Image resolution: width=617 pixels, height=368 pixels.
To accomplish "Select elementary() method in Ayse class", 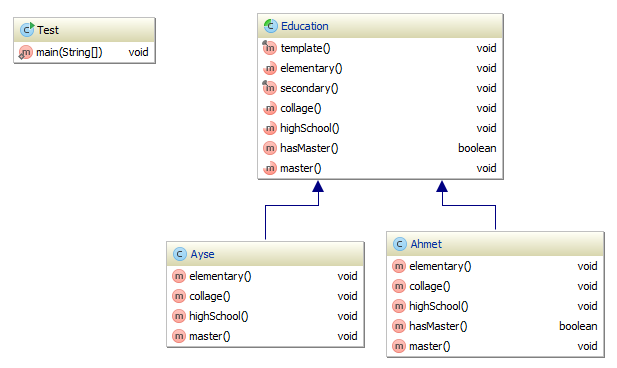I will point(265,276).
